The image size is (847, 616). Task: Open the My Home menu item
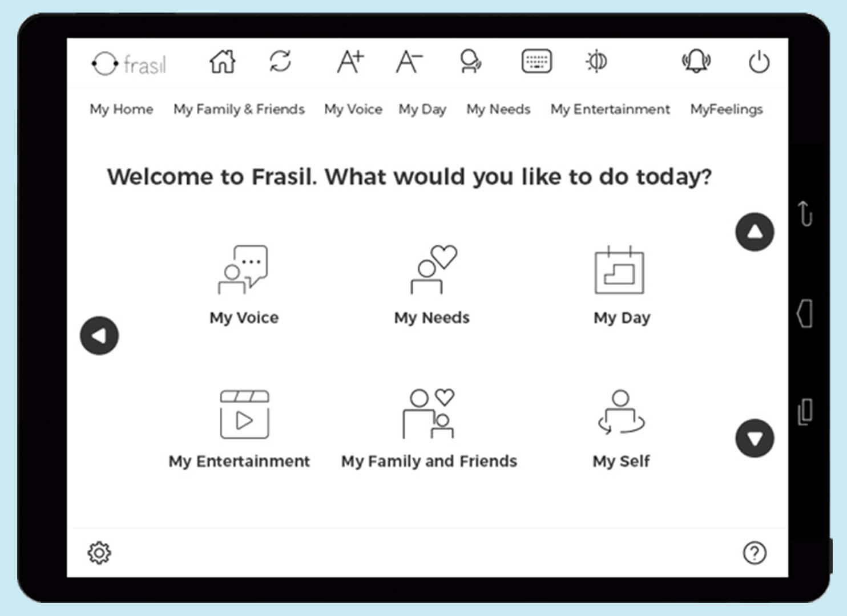pos(122,109)
